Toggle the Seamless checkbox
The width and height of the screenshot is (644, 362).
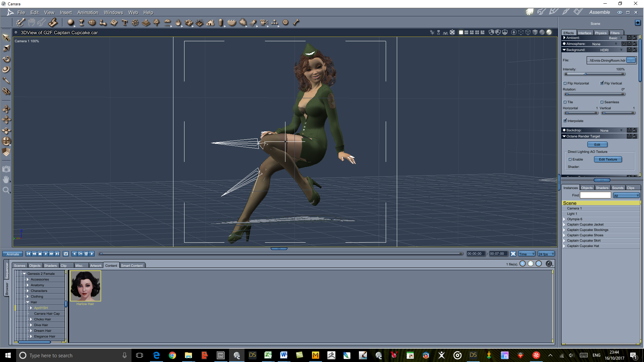[602, 102]
